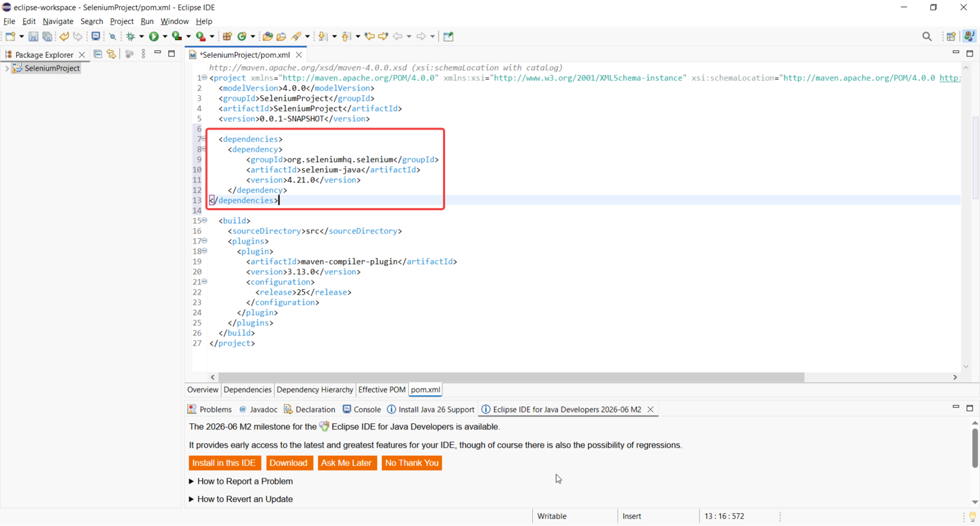Screen dimensions: 980x526
Task: Click the Search flashlight icon
Action: [x=296, y=36]
